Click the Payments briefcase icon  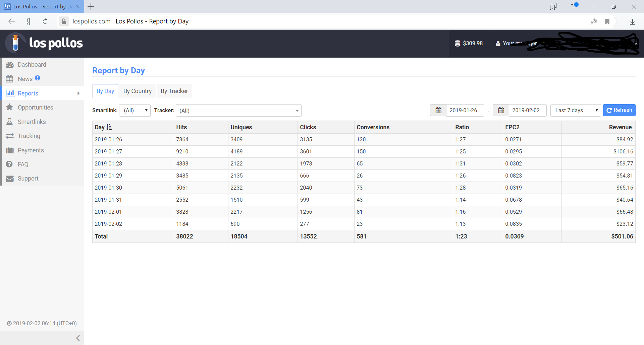10,150
